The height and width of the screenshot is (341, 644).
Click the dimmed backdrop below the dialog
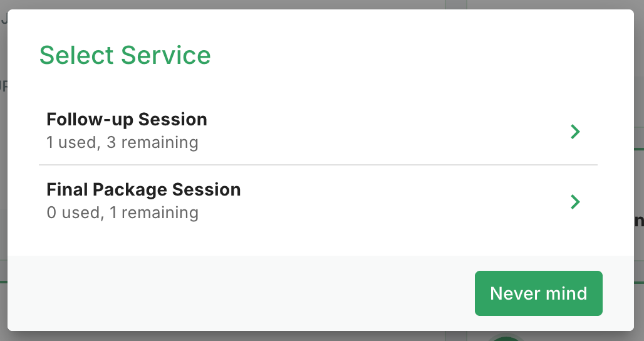[251, 337]
